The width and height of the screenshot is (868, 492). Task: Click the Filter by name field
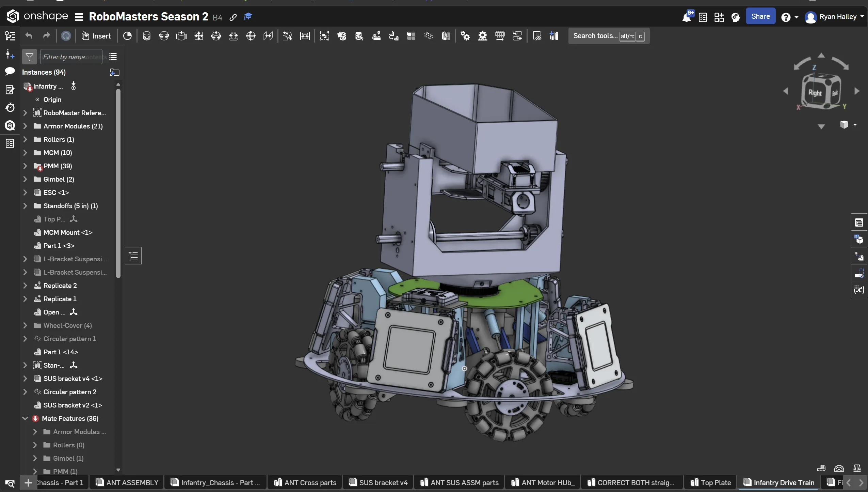coord(71,57)
